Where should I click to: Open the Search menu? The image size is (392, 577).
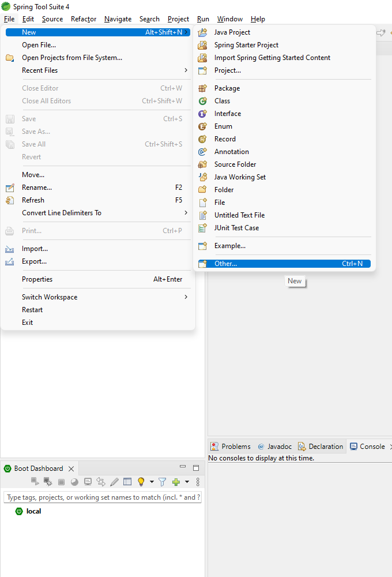point(149,19)
